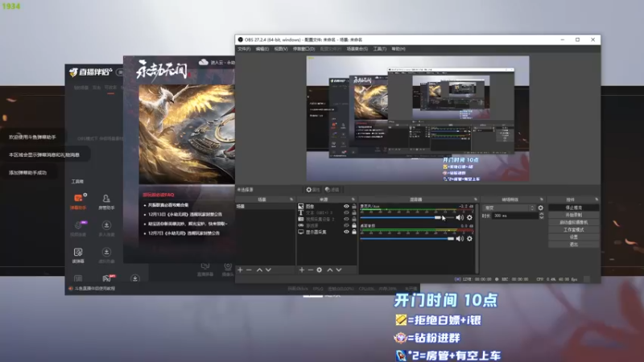The height and width of the screenshot is (362, 644).
Task: Adjust the 麦克风/Aux volume slider
Action: pyautogui.click(x=407, y=217)
